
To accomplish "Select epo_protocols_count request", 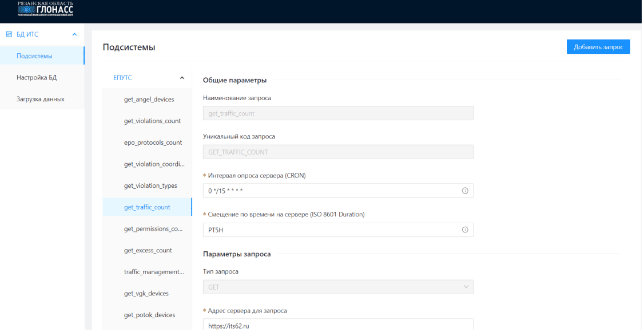I will click(x=153, y=143).
